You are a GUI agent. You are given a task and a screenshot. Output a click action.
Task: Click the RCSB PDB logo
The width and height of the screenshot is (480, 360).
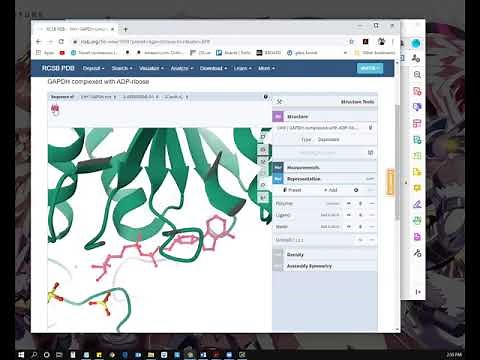point(58,68)
